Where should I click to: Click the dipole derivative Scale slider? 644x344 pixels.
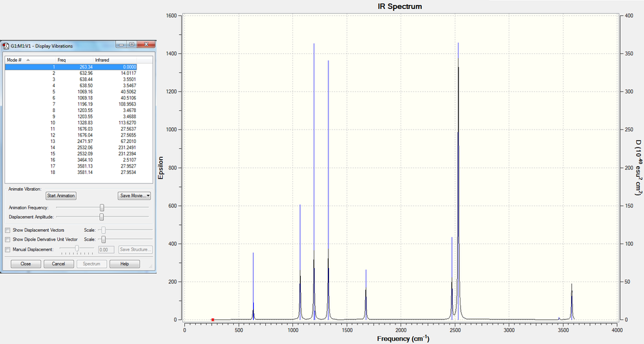pyautogui.click(x=126, y=239)
